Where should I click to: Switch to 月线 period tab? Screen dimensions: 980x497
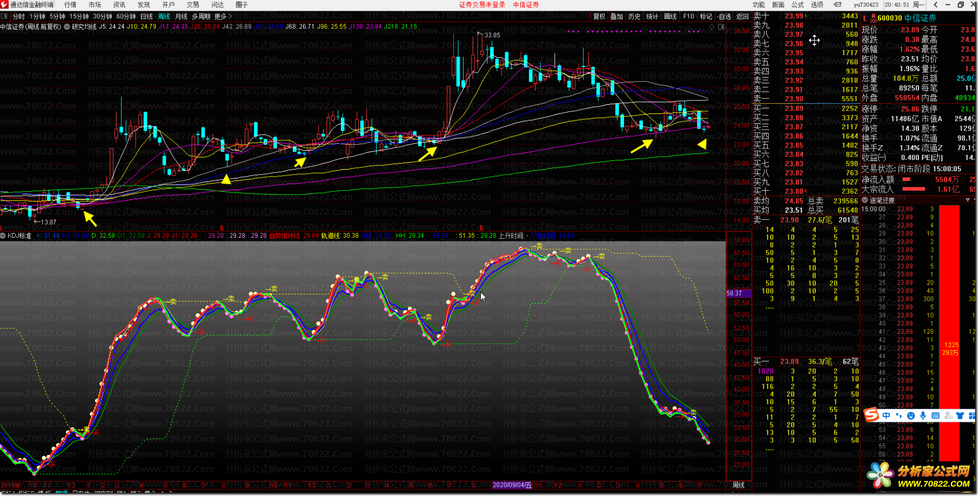(181, 16)
